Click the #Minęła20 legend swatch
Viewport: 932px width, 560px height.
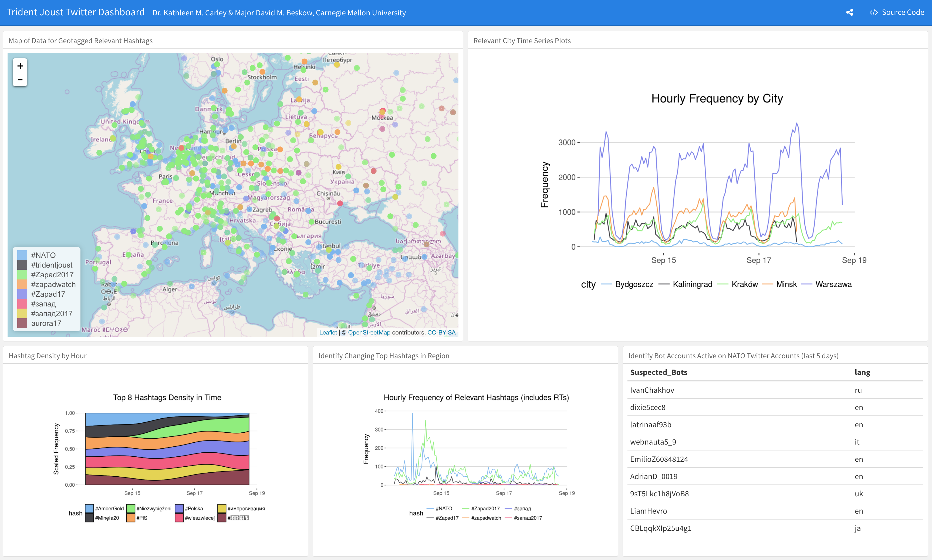click(x=89, y=518)
